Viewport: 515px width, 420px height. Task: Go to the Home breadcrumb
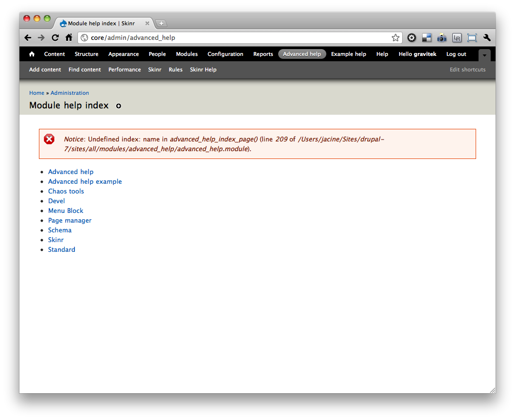coord(37,93)
